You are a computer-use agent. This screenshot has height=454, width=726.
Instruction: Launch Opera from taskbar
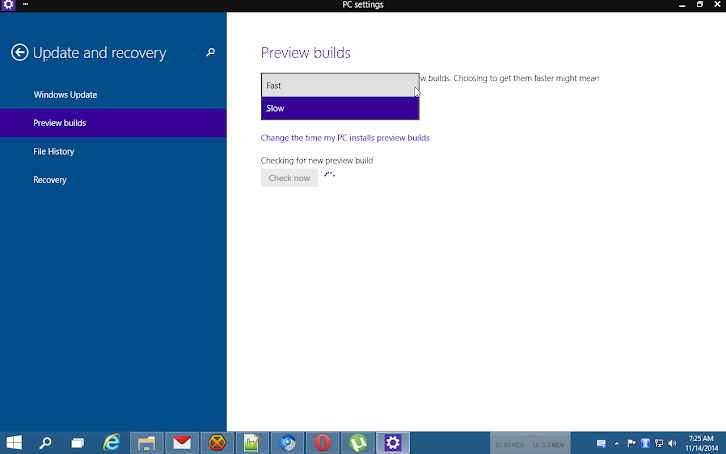(x=323, y=443)
